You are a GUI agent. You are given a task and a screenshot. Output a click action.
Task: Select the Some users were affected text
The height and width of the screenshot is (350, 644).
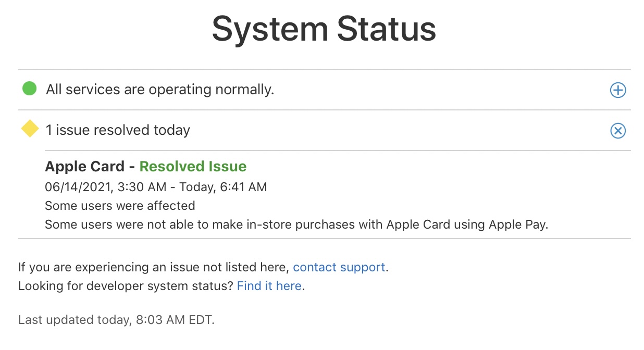point(120,205)
